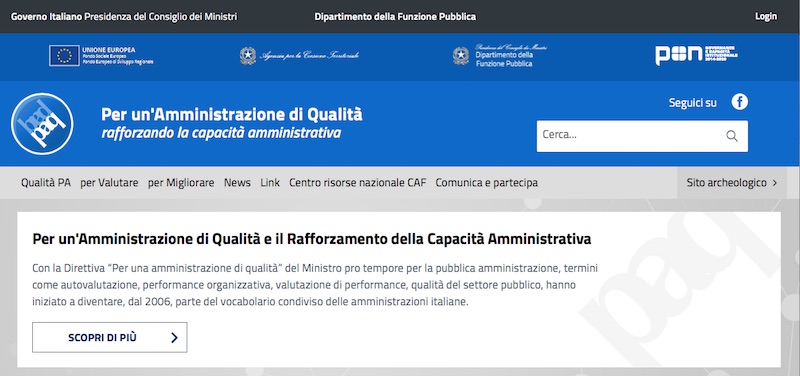The width and height of the screenshot is (800, 376).
Task: Click the Seguici su label
Action: (692, 103)
